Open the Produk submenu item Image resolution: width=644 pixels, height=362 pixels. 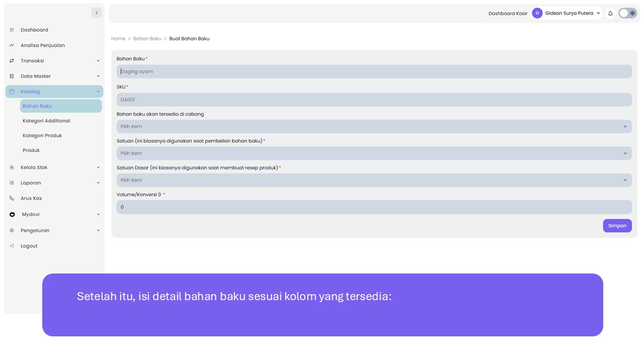coord(31,150)
